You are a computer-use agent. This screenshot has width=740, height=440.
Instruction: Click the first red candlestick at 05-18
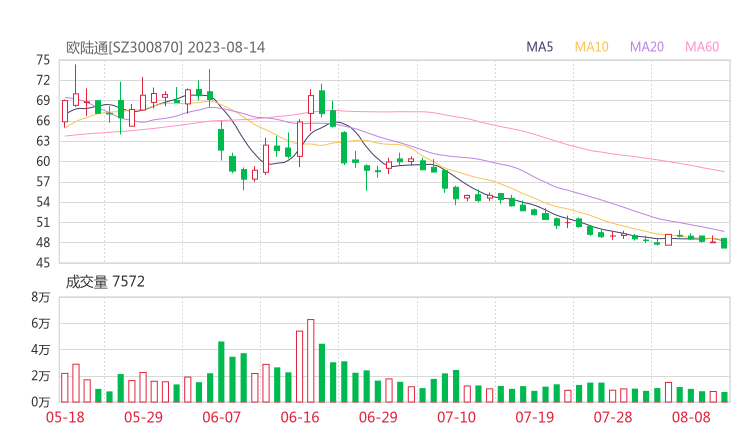click(x=65, y=111)
